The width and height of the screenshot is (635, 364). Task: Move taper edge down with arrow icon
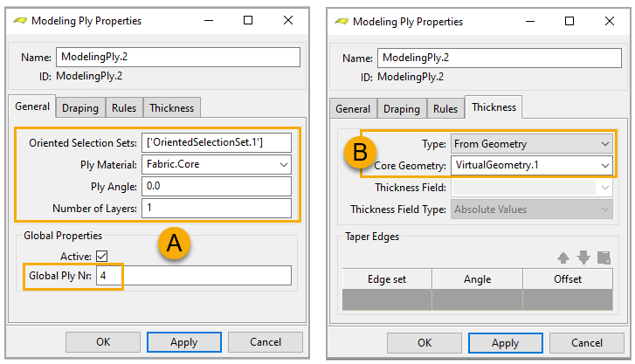(x=583, y=258)
